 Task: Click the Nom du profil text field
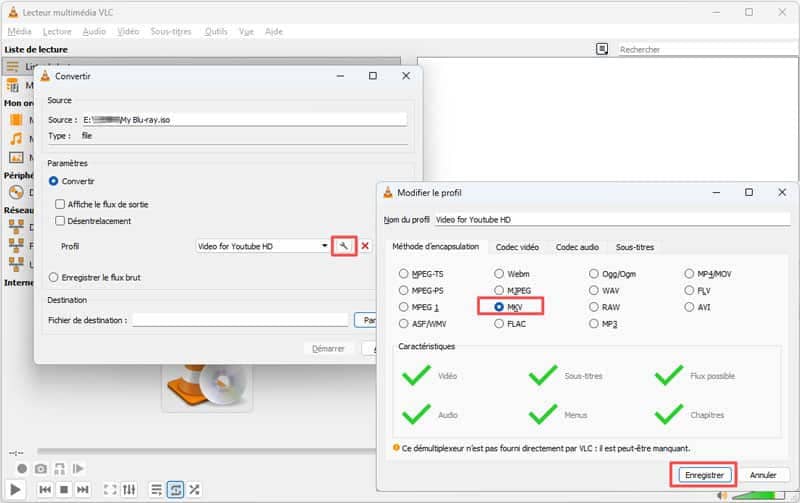(611, 219)
